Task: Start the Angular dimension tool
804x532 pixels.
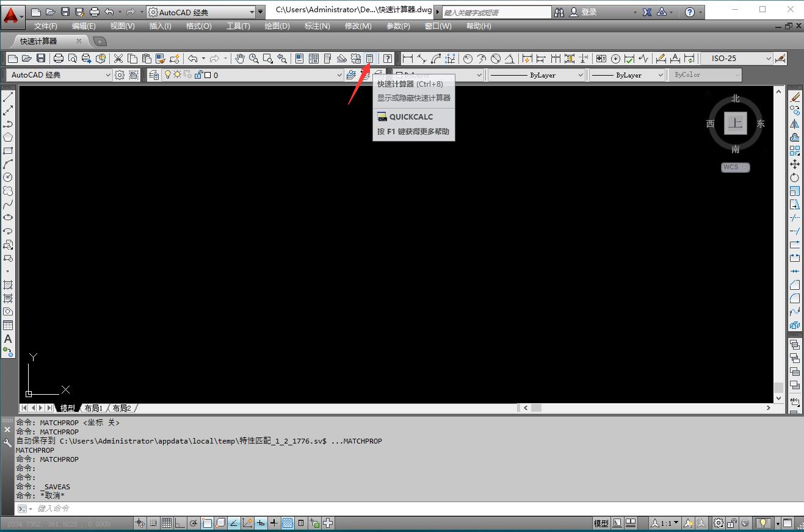Action: [x=509, y=59]
